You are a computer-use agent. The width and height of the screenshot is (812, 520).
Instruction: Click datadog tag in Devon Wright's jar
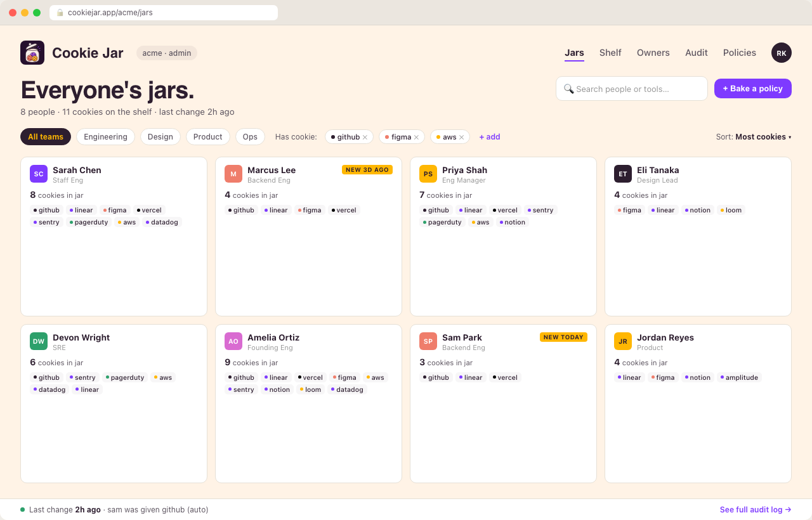pyautogui.click(x=49, y=389)
